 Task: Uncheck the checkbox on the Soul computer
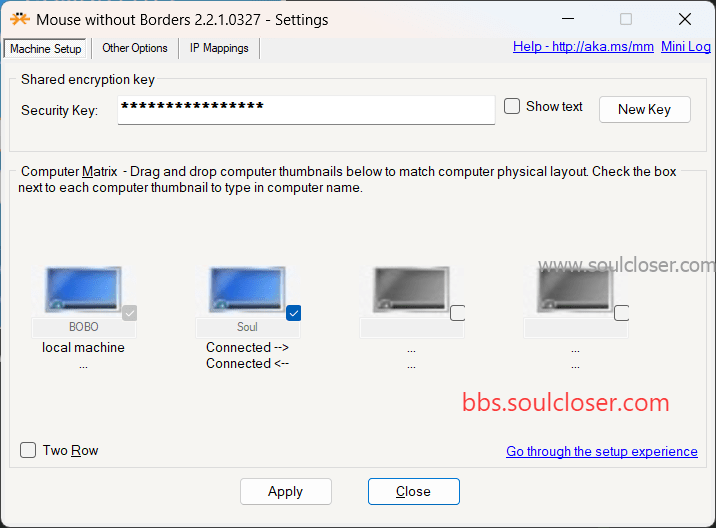pyautogui.click(x=294, y=313)
